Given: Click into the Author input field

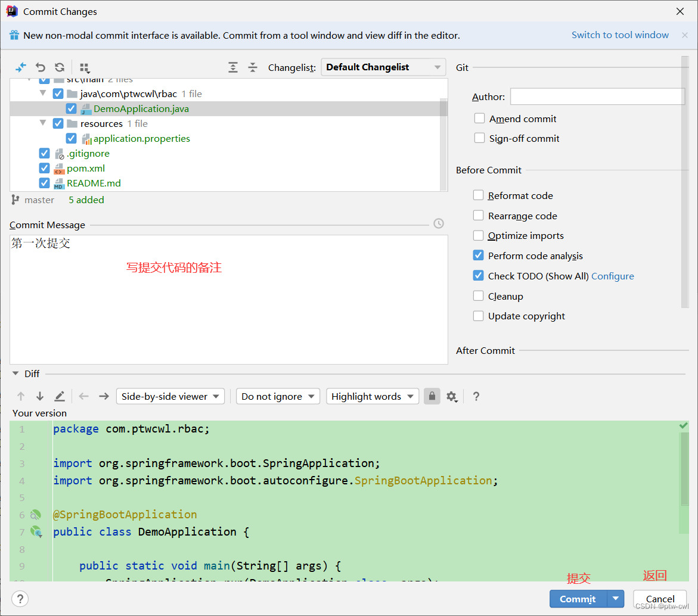Looking at the screenshot, I should click(597, 97).
